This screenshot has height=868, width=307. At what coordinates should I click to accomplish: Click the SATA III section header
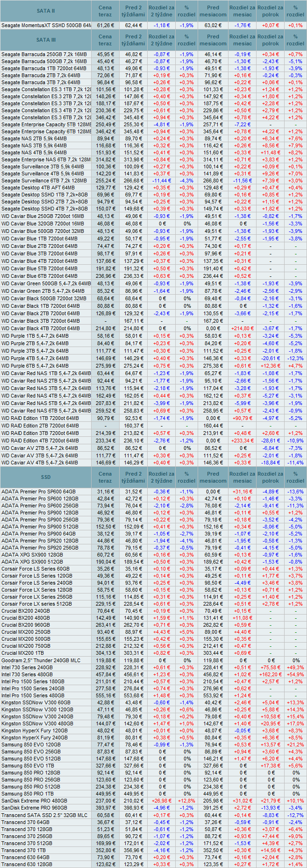coord(46,40)
